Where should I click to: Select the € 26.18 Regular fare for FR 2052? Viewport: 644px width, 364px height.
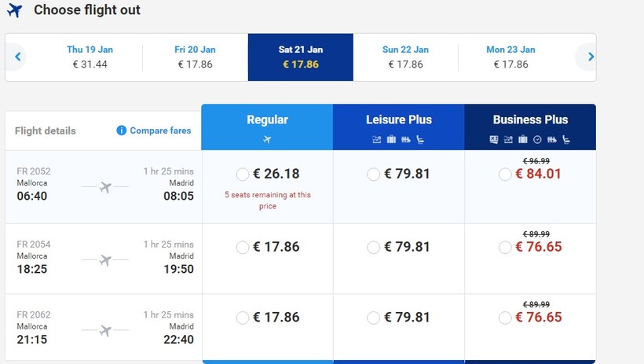(x=243, y=175)
